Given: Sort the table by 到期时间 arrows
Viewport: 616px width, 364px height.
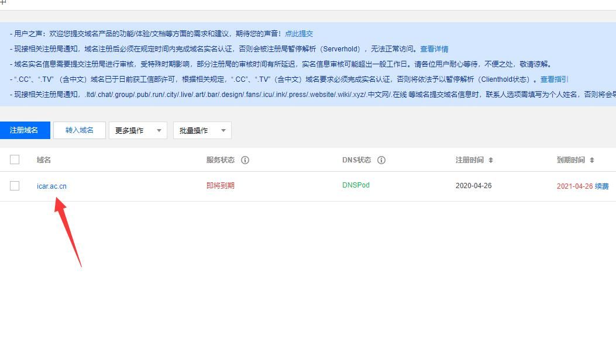Looking at the screenshot, I should (591, 160).
